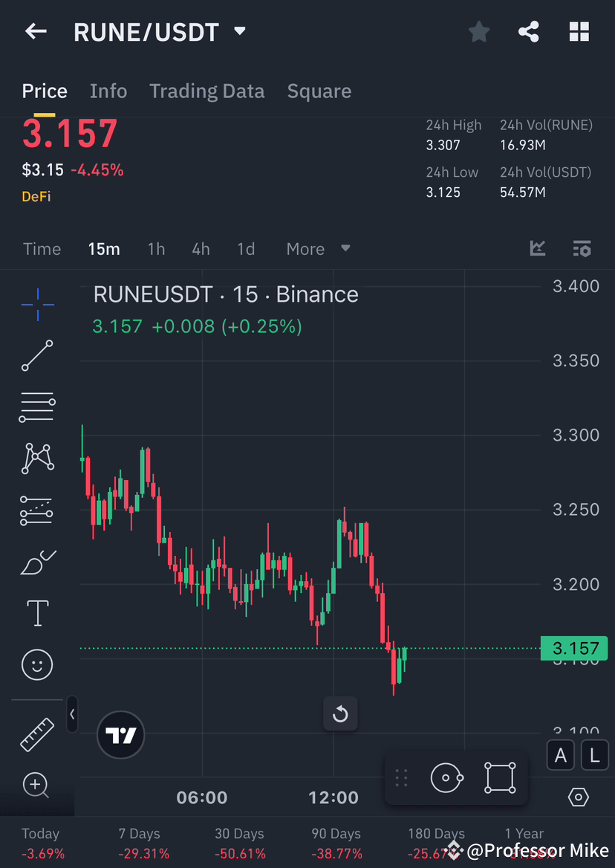Enable auto scale with the A button
The height and width of the screenshot is (868, 615).
point(560,755)
